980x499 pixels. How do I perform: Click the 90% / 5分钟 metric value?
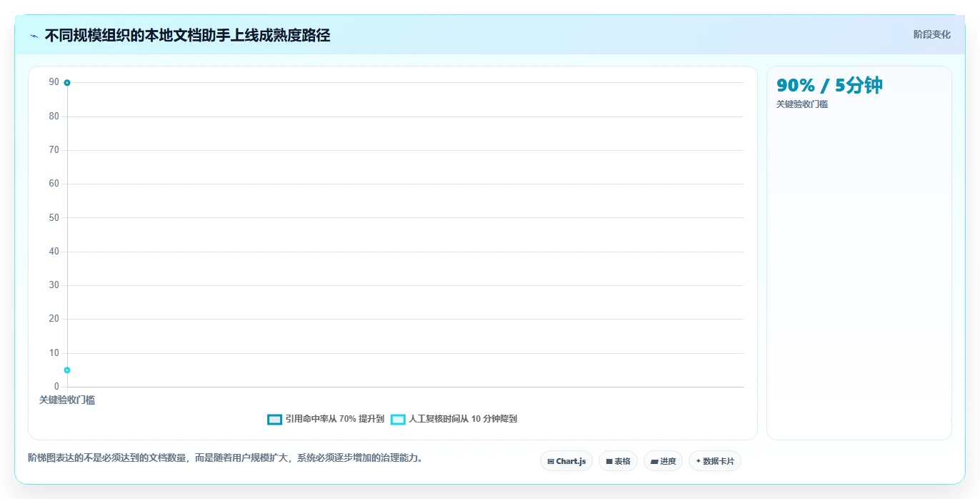[829, 86]
